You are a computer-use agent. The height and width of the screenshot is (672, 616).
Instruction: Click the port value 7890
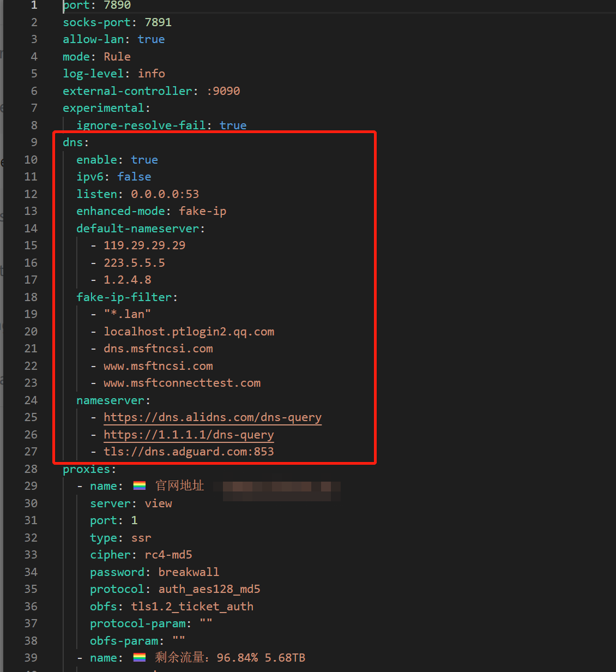click(x=117, y=5)
